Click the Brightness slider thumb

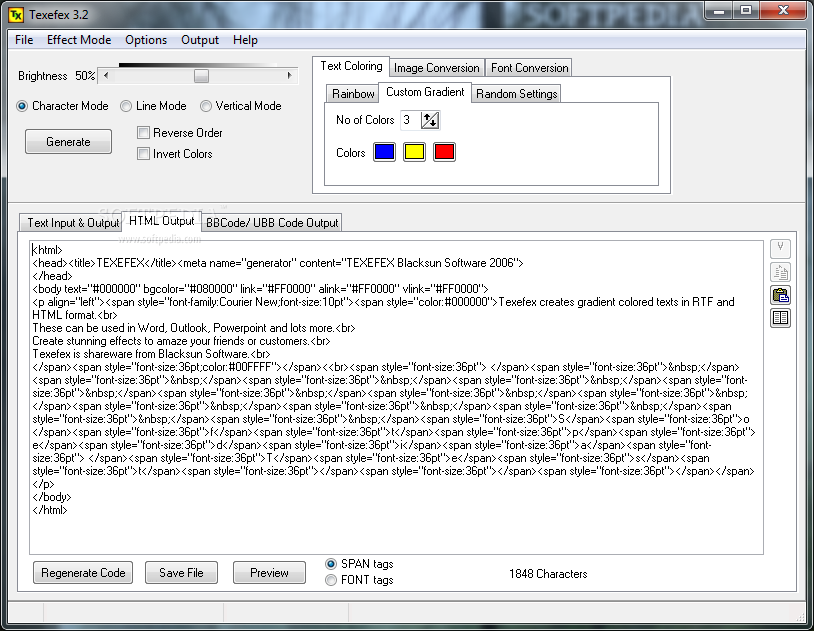pyautogui.click(x=201, y=76)
